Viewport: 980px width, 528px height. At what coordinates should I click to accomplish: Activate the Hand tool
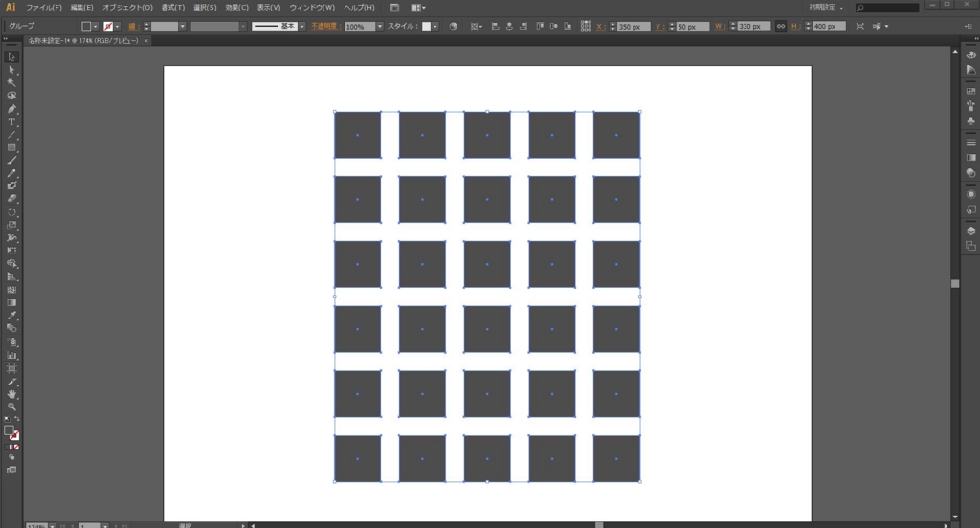[11, 394]
